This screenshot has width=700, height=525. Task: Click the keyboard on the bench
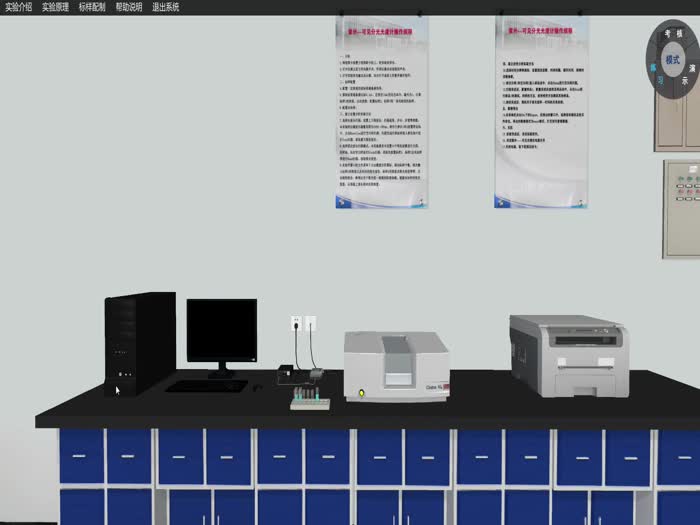206,385
